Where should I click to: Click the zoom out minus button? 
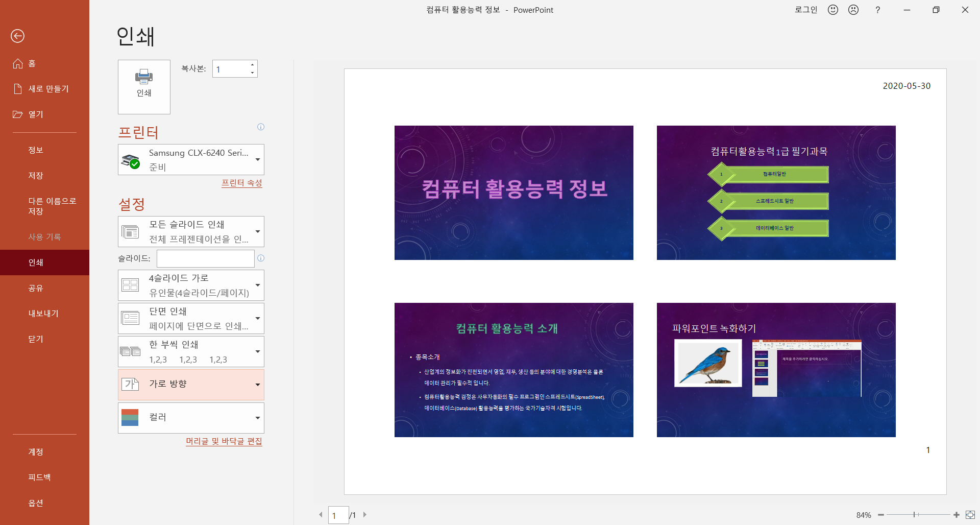[881, 515]
